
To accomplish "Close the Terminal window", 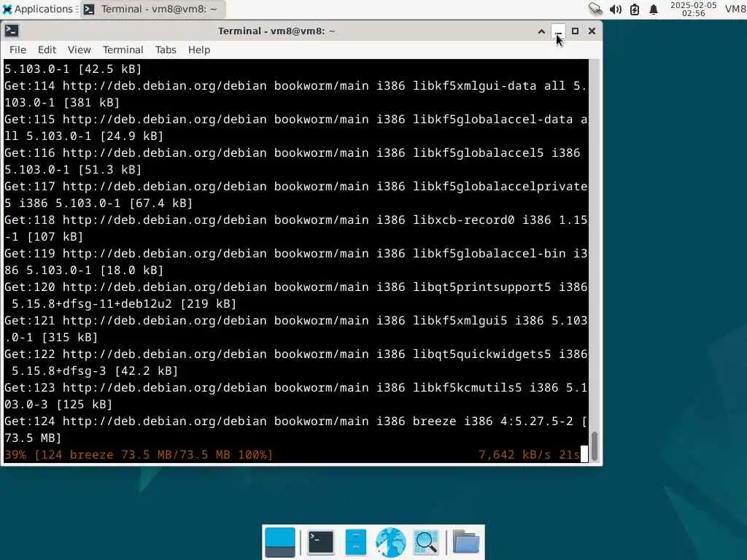I will (592, 31).
